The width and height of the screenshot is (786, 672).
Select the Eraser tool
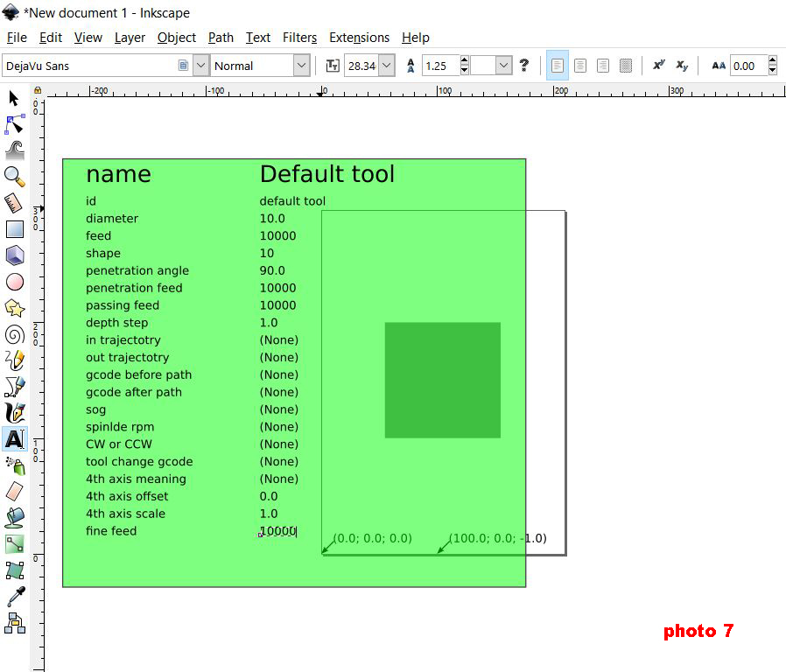(14, 492)
